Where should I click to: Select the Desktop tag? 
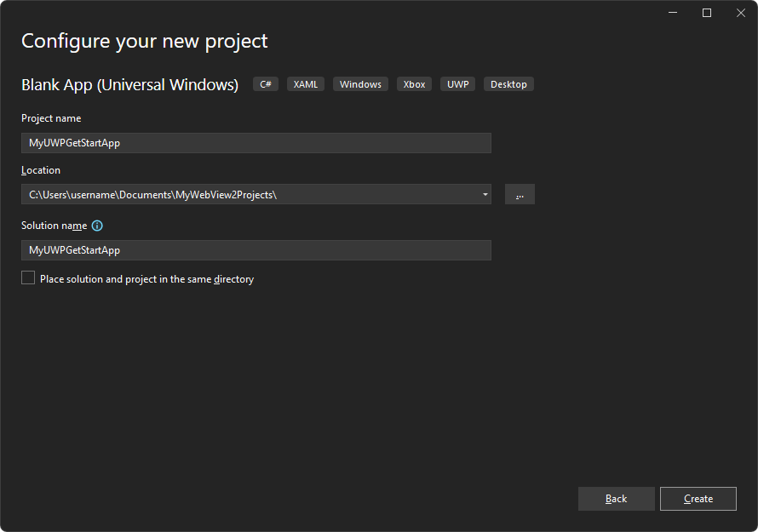point(508,83)
